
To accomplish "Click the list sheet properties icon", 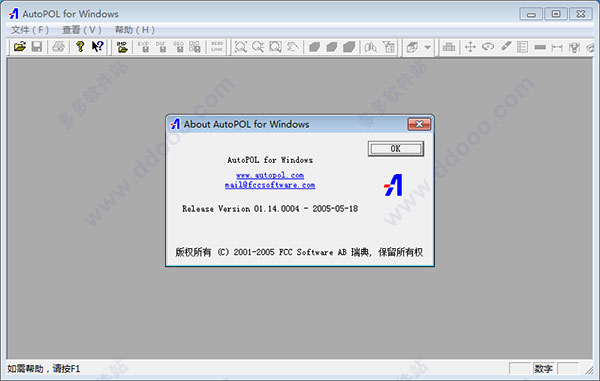I will [522, 47].
